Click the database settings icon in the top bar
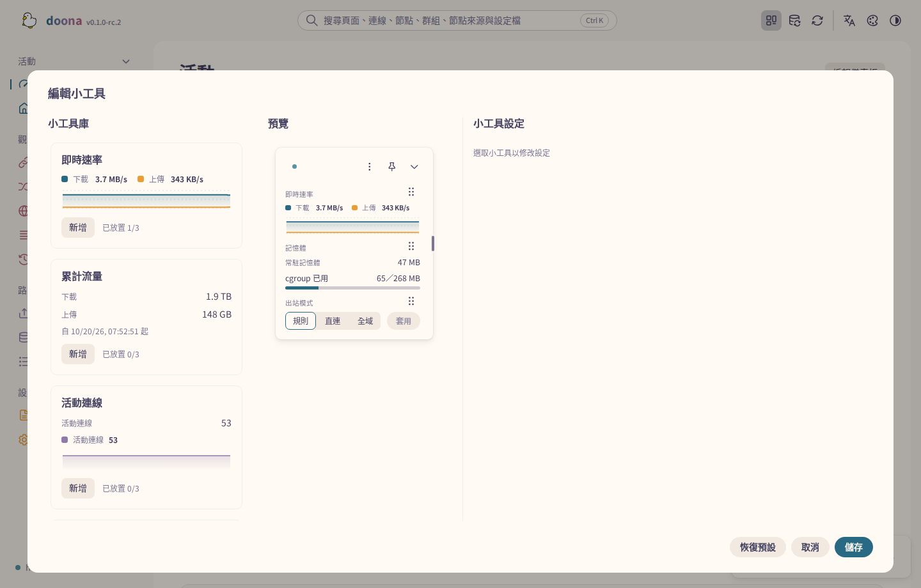Viewport: 921px width, 588px height. tap(794, 20)
